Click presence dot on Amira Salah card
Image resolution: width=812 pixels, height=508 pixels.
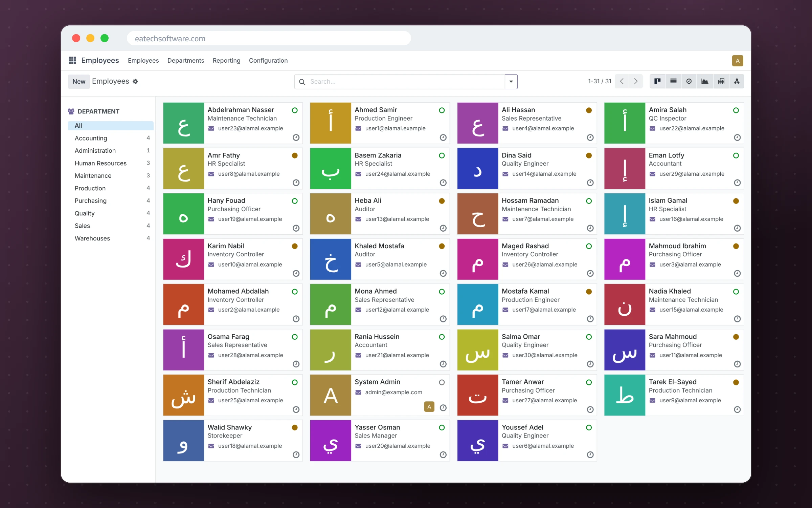[x=736, y=110]
